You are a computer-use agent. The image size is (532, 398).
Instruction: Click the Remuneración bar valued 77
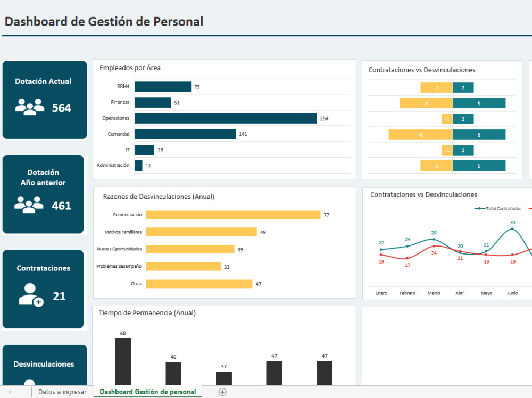[233, 215]
